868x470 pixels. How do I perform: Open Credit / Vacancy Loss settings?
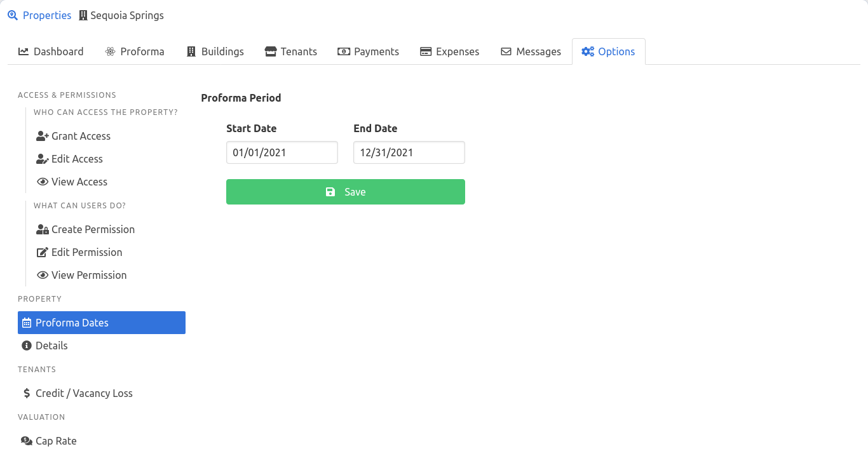[x=102, y=393]
